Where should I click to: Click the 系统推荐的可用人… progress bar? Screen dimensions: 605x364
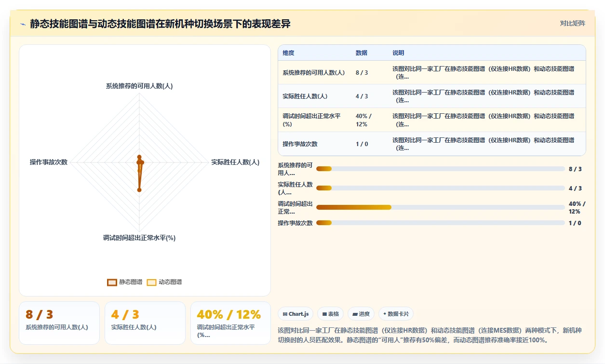coord(441,169)
